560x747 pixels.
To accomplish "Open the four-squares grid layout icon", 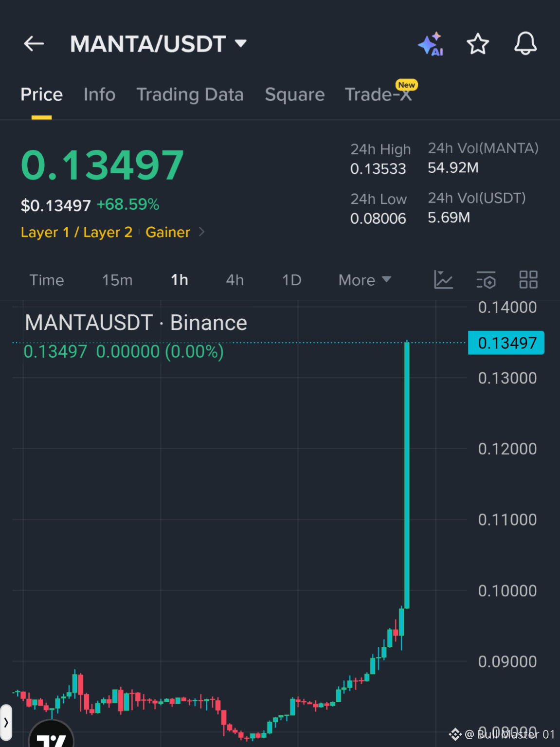I will (x=528, y=280).
